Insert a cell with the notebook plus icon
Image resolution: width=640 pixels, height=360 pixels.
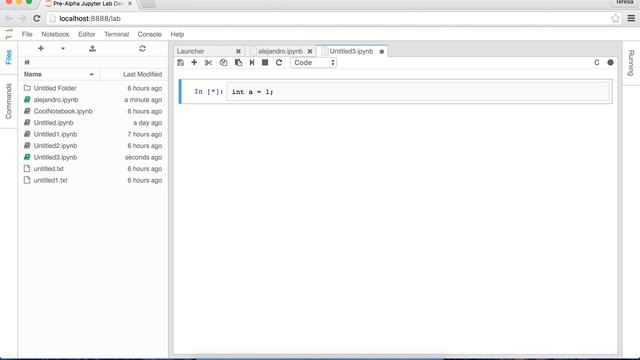(x=194, y=62)
